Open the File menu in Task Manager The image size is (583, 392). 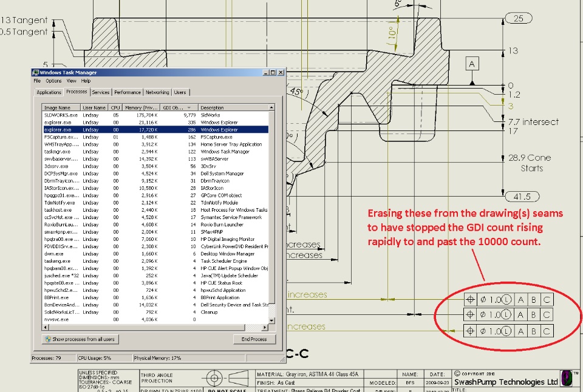point(37,81)
